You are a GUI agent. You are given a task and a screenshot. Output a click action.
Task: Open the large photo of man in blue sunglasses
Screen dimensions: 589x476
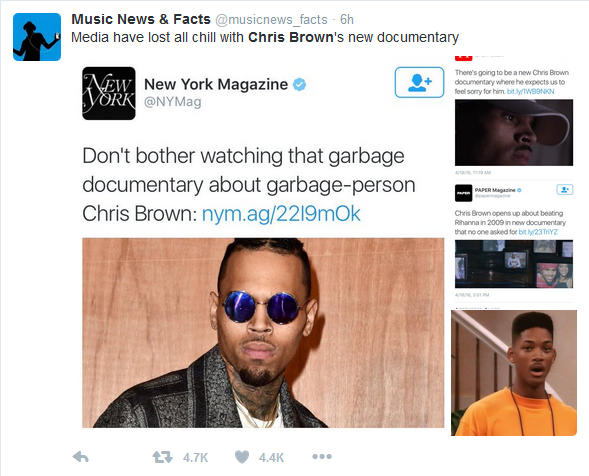pos(263,332)
